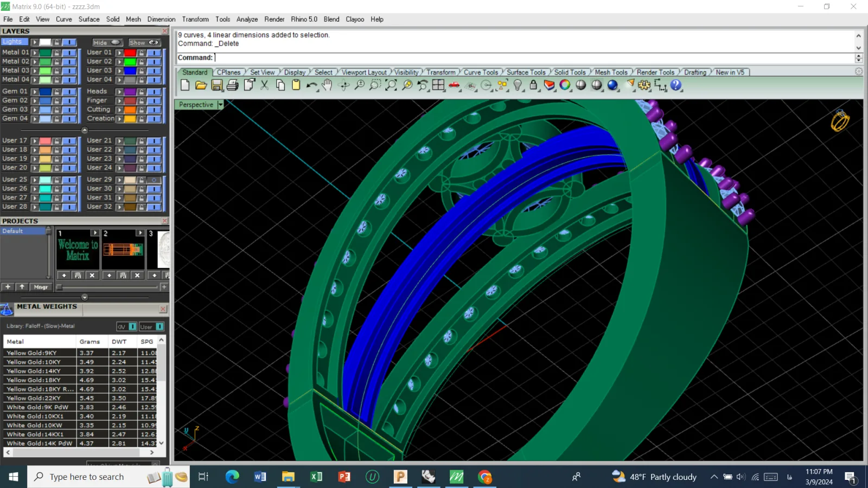Activate the Pan hand tool
This screenshot has width=868, height=488.
pyautogui.click(x=327, y=85)
